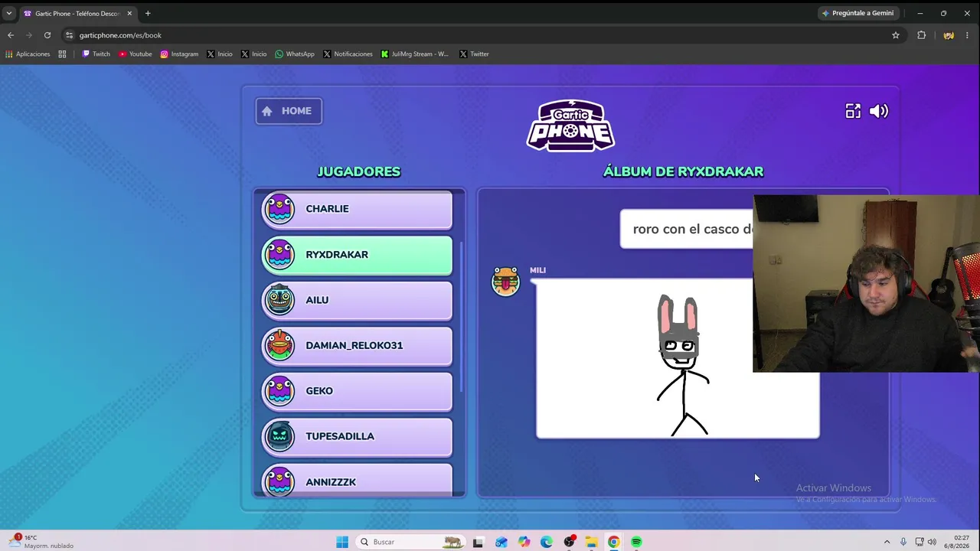Reload the garticphone.com page
The image size is (980, 551).
[47, 35]
